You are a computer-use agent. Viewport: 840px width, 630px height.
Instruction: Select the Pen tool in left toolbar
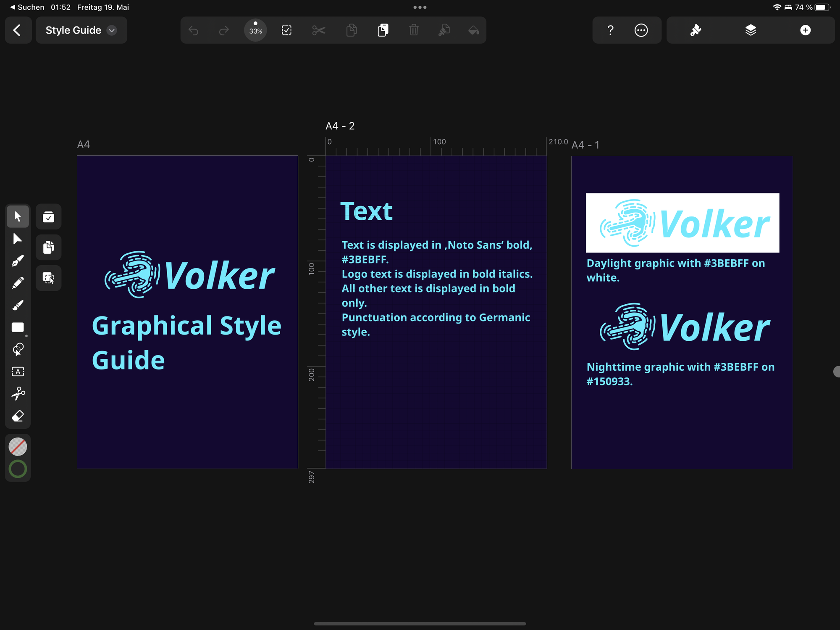[18, 261]
